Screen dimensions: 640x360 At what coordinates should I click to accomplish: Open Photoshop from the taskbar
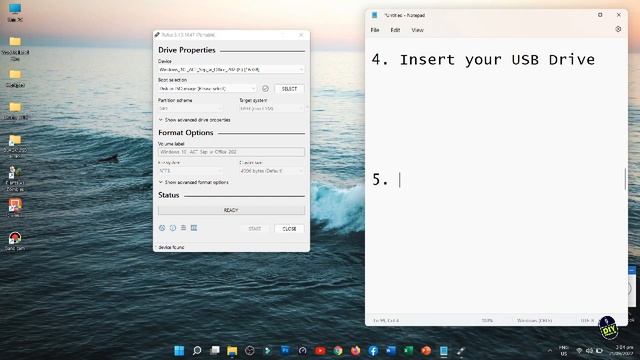point(285,351)
